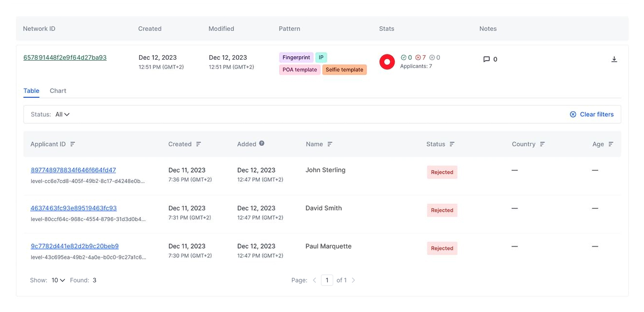Open the Status filter dropdown

(x=62, y=114)
